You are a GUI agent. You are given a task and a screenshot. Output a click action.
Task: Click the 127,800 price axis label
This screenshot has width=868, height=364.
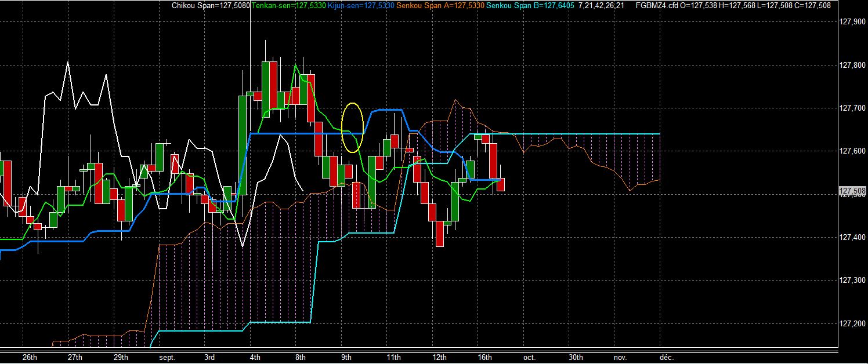tap(852, 65)
